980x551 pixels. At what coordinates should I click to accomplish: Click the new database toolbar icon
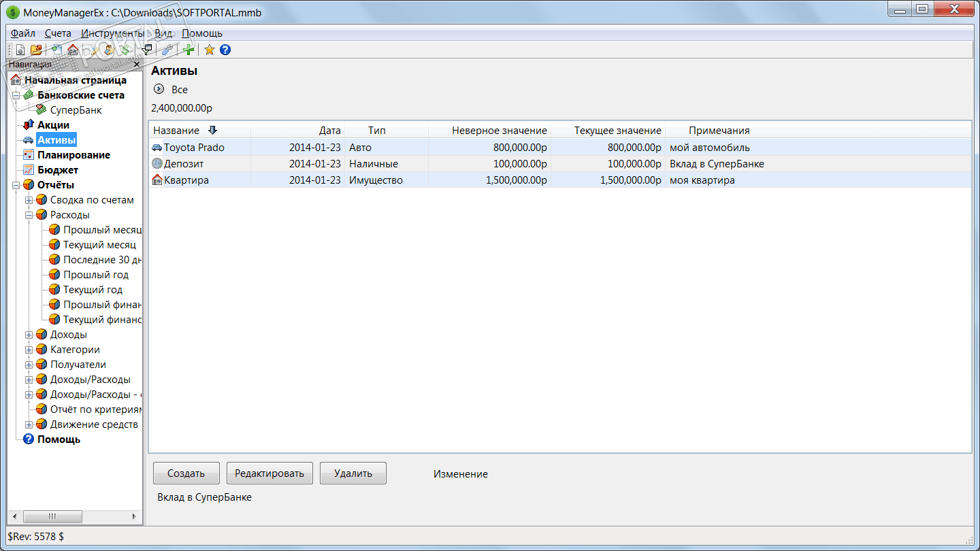[x=20, y=50]
